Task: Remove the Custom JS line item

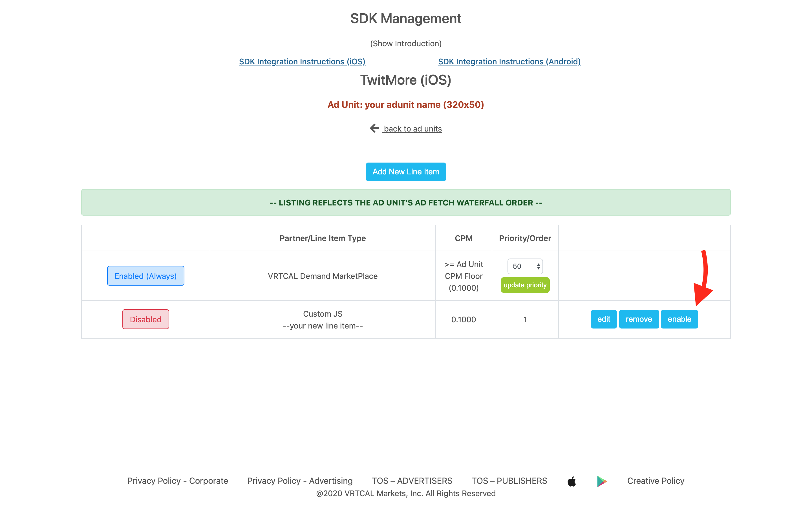Action: tap(639, 319)
